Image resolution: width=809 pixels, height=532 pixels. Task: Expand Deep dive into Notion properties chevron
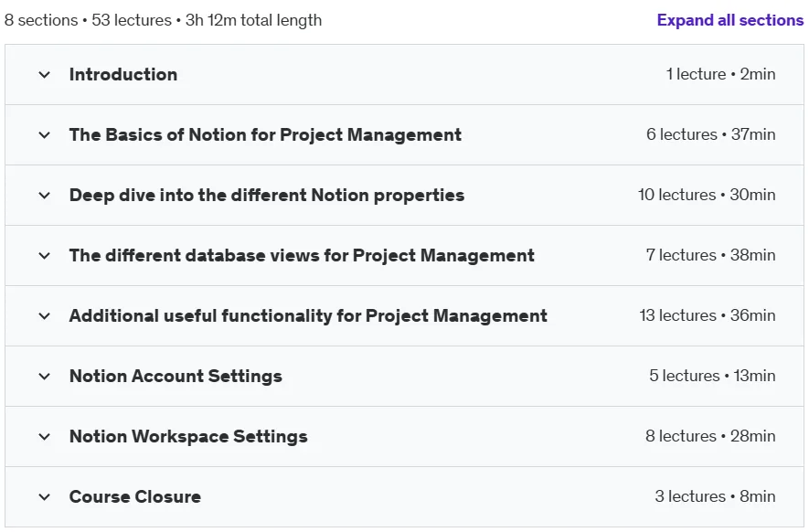coord(45,196)
